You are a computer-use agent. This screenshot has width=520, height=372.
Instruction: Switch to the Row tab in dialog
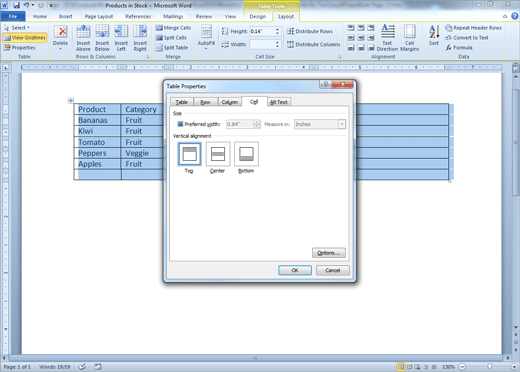tap(205, 102)
